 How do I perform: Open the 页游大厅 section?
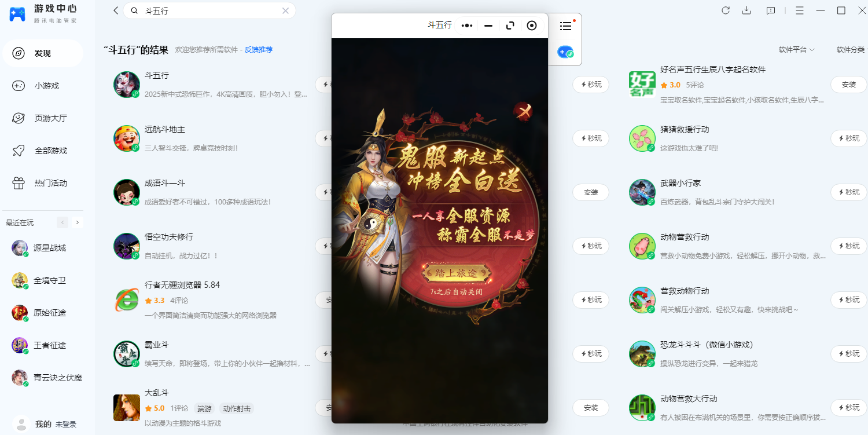pos(43,118)
